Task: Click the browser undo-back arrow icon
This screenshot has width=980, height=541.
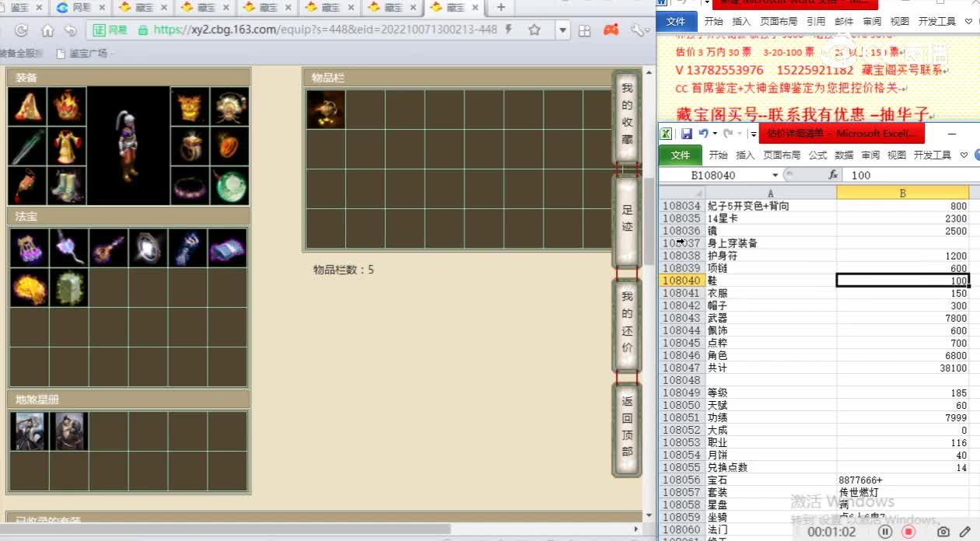Action: tap(71, 30)
